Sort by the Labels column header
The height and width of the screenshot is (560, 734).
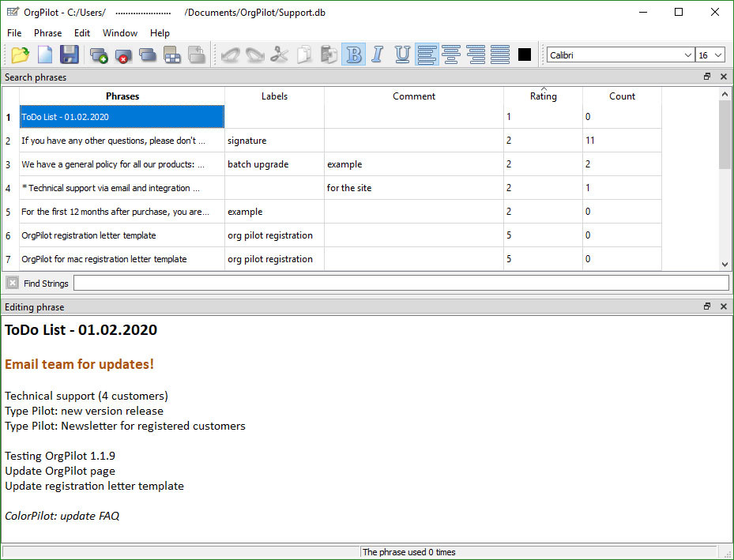274,96
